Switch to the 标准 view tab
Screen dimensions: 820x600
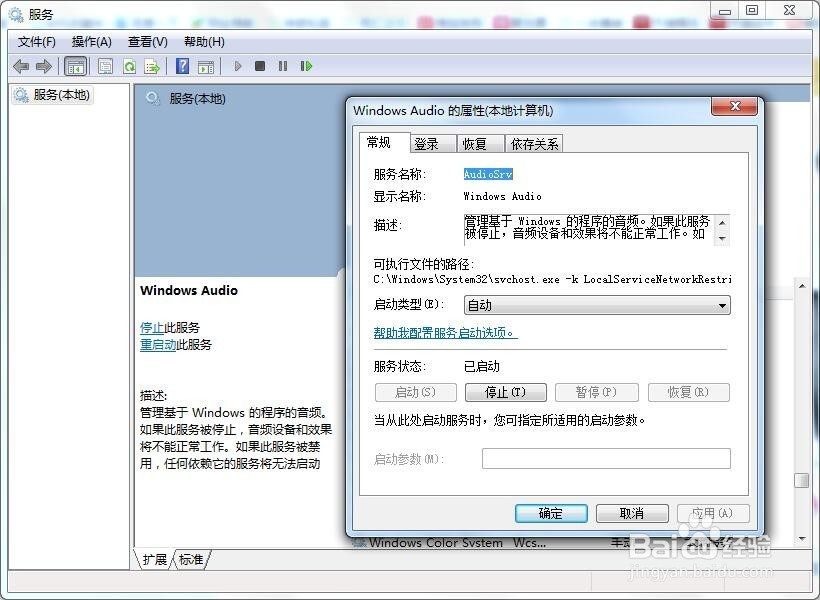point(191,559)
